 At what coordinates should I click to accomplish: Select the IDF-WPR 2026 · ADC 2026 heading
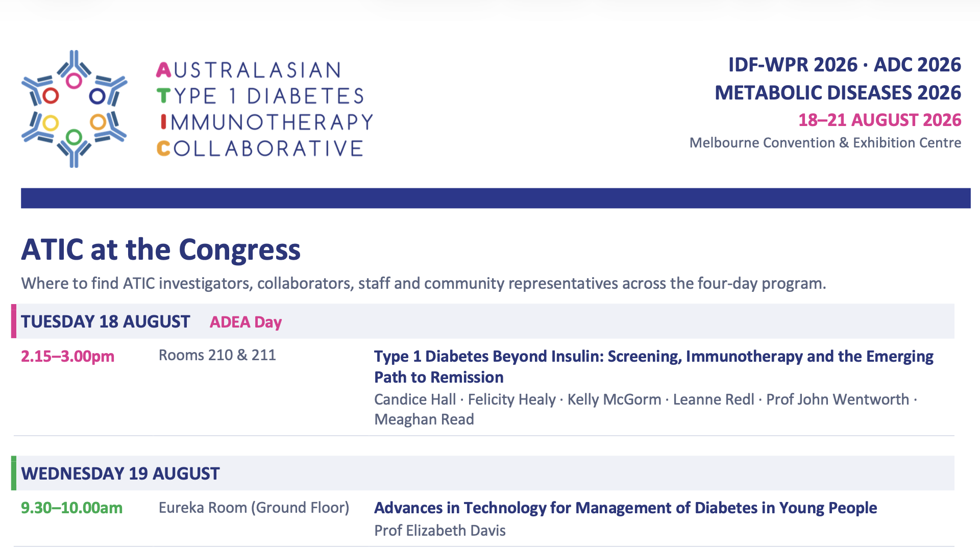pos(844,65)
